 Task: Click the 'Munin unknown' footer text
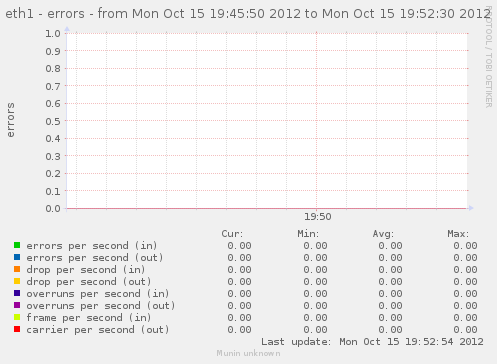point(248,353)
